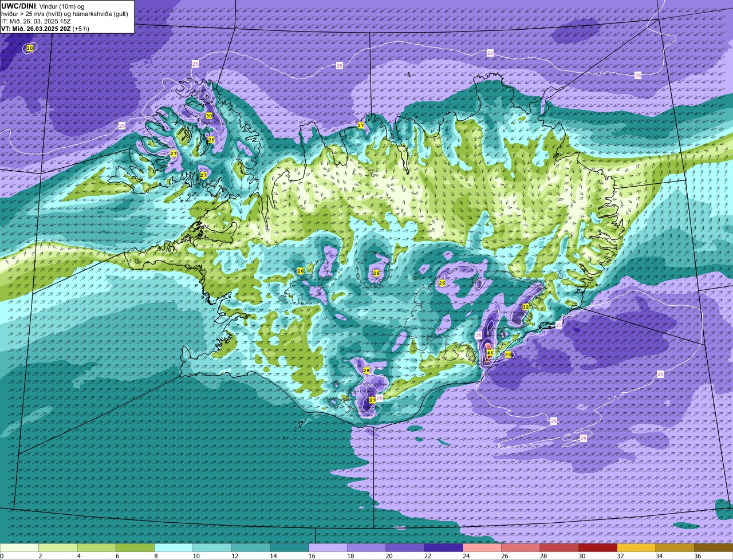Click the 24–26 m/s pink legend swatch

[482, 547]
